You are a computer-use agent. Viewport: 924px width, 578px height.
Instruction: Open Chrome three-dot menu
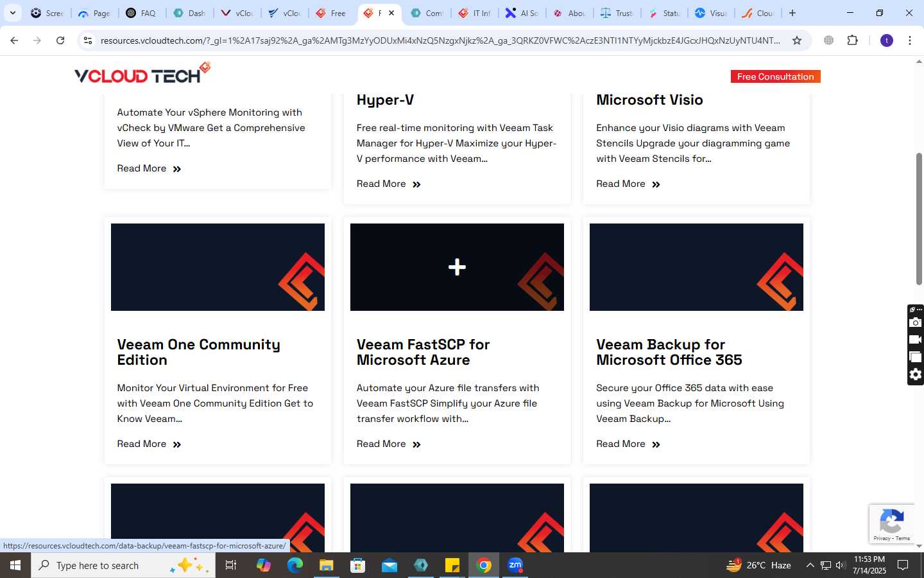[910, 40]
